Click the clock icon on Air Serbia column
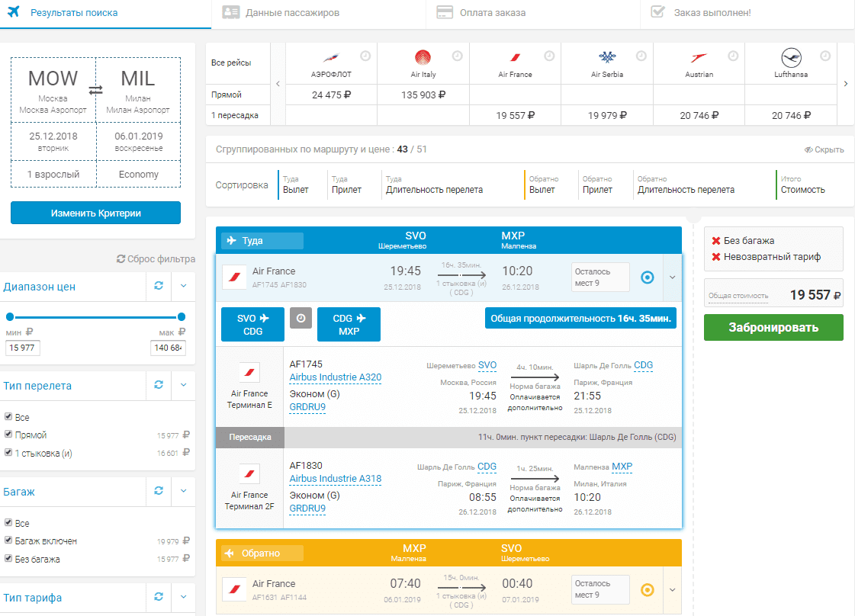 (x=641, y=56)
